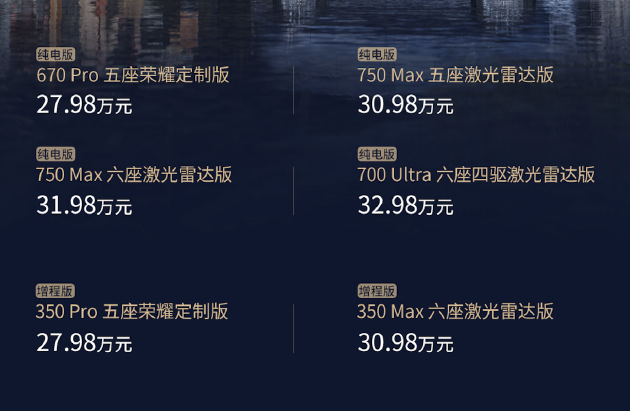Click the 增程版 badge above 350 Pro

coord(55,291)
